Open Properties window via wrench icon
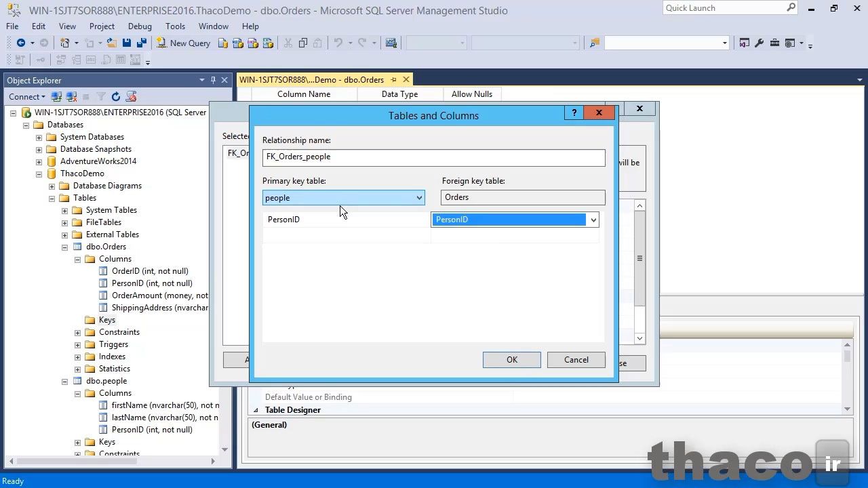The image size is (868, 488). pyautogui.click(x=759, y=43)
